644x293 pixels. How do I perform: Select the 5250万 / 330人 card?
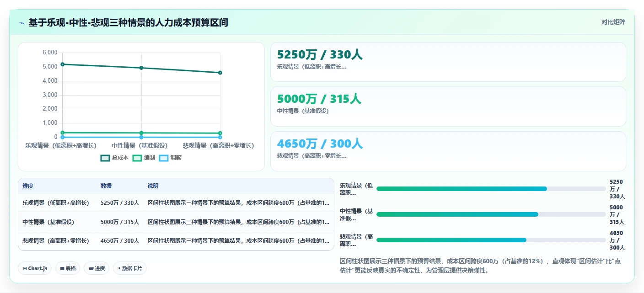448,62
